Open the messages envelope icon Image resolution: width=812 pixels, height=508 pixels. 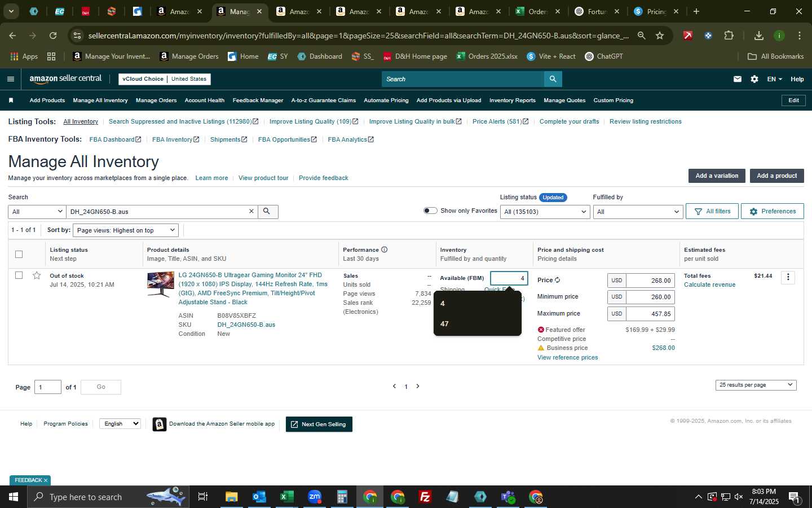(x=738, y=79)
